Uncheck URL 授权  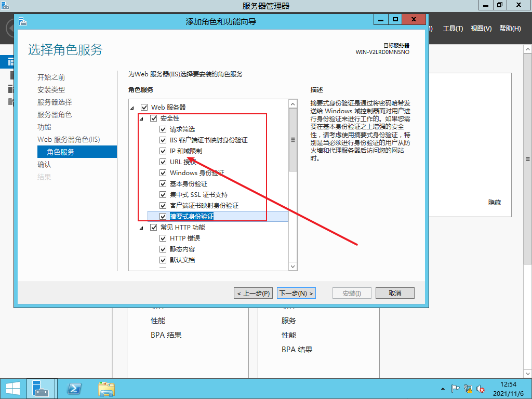pyautogui.click(x=163, y=162)
